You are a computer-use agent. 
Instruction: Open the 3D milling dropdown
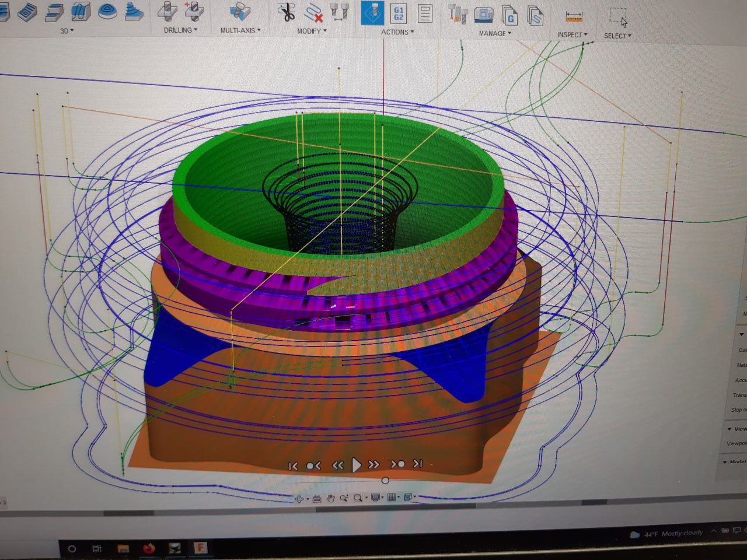67,31
